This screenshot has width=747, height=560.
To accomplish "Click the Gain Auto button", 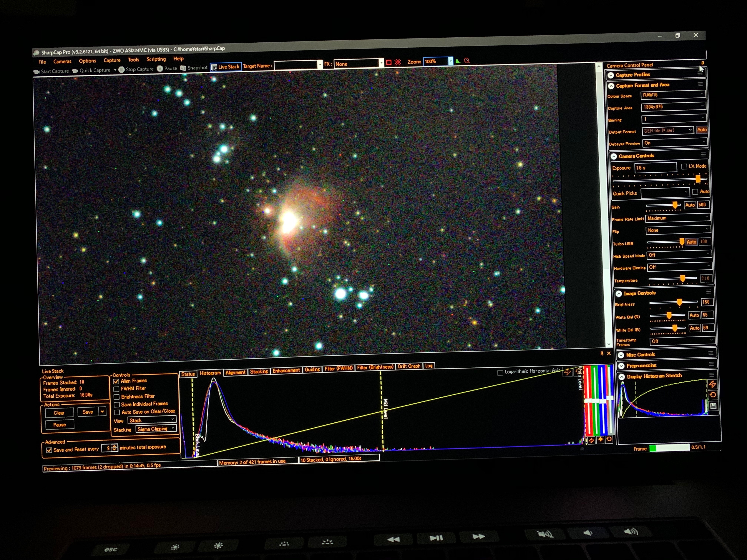I will [x=690, y=205].
